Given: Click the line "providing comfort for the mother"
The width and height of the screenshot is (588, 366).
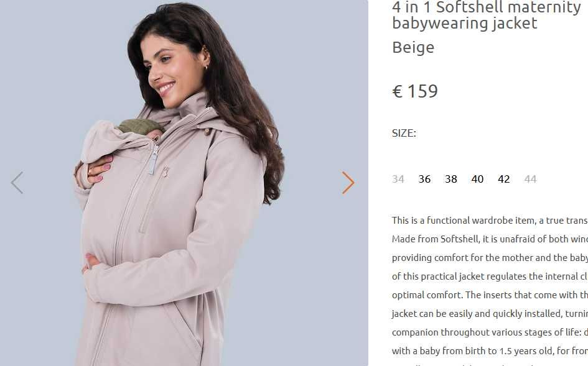Looking at the screenshot, I should point(490,258).
